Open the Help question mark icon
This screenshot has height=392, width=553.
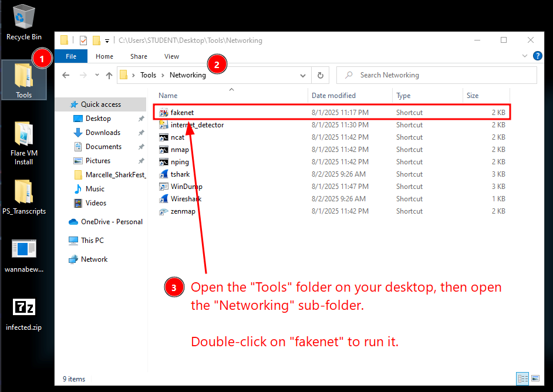537,56
